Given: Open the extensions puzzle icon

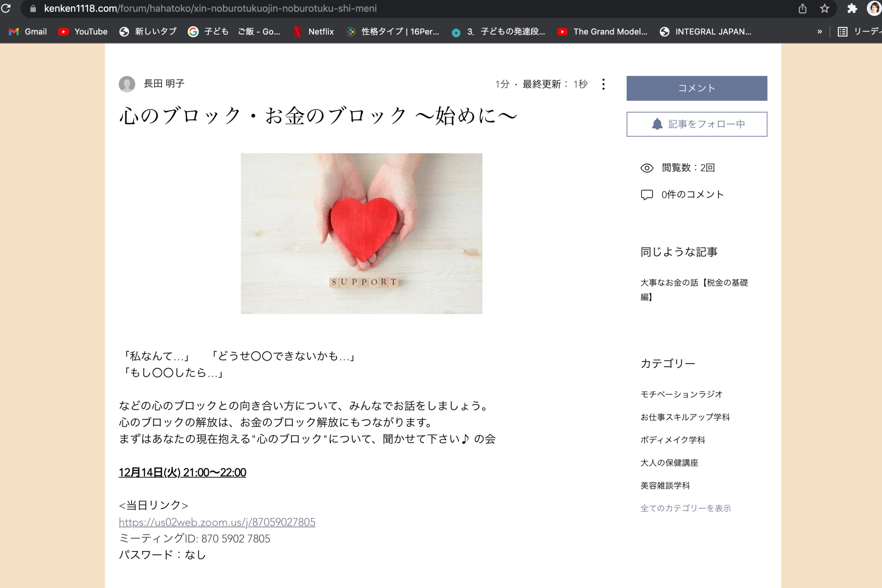Looking at the screenshot, I should click(x=852, y=8).
